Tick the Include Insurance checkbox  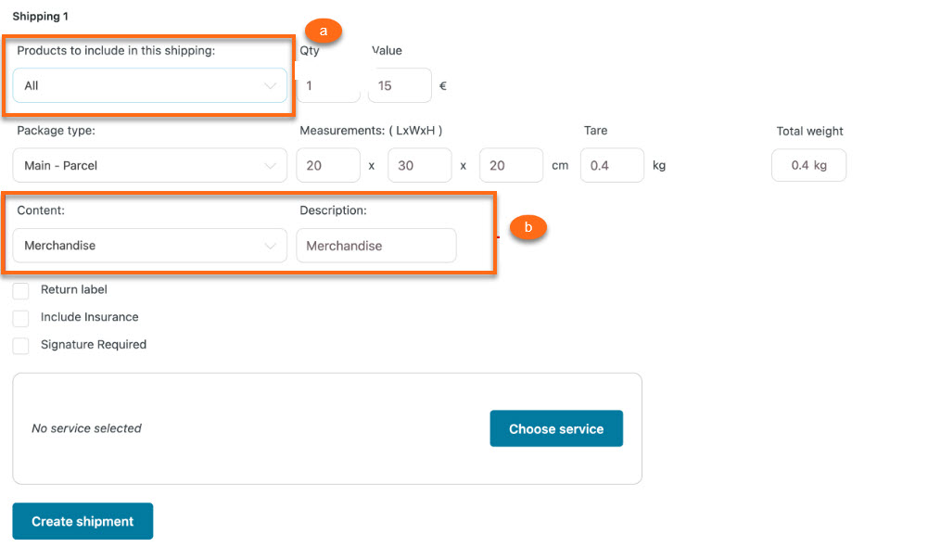[21, 318]
